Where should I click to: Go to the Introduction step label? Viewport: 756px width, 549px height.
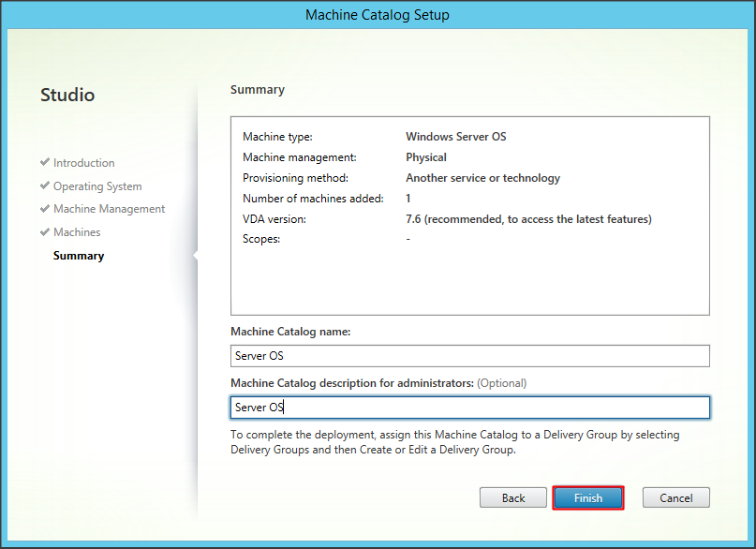tap(84, 163)
